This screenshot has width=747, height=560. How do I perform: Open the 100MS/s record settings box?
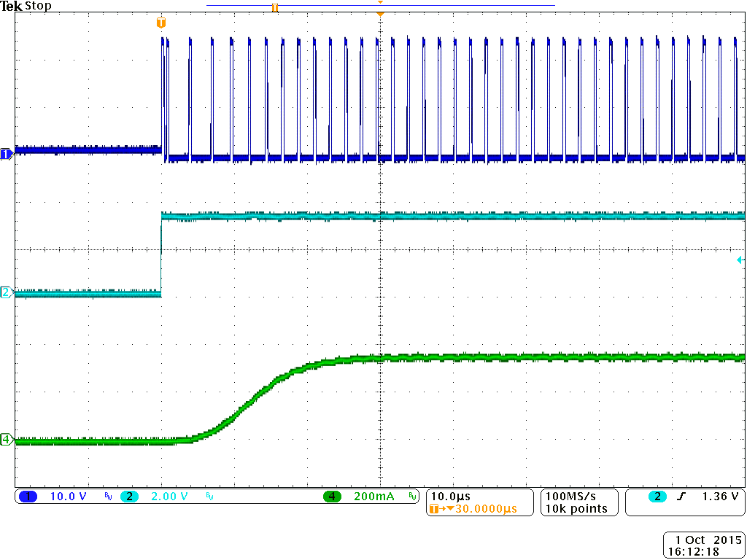[578, 502]
